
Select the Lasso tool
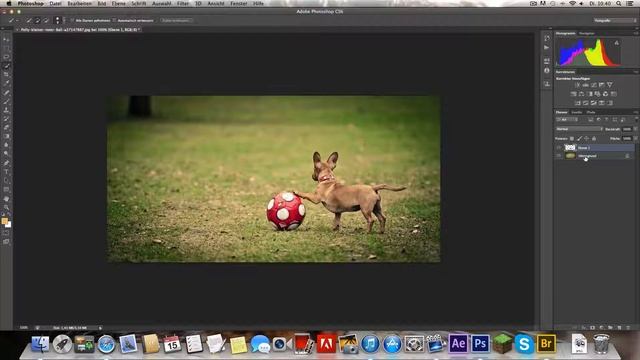point(7,57)
